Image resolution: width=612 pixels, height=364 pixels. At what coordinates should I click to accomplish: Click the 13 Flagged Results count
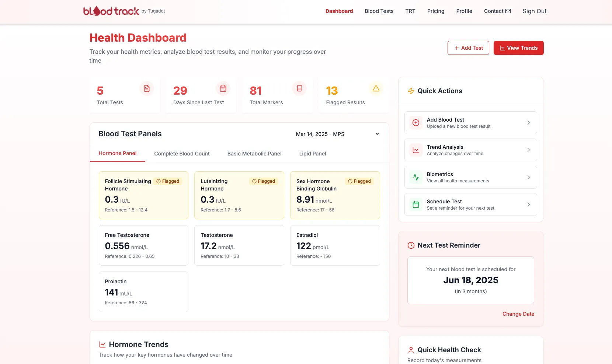(x=332, y=91)
